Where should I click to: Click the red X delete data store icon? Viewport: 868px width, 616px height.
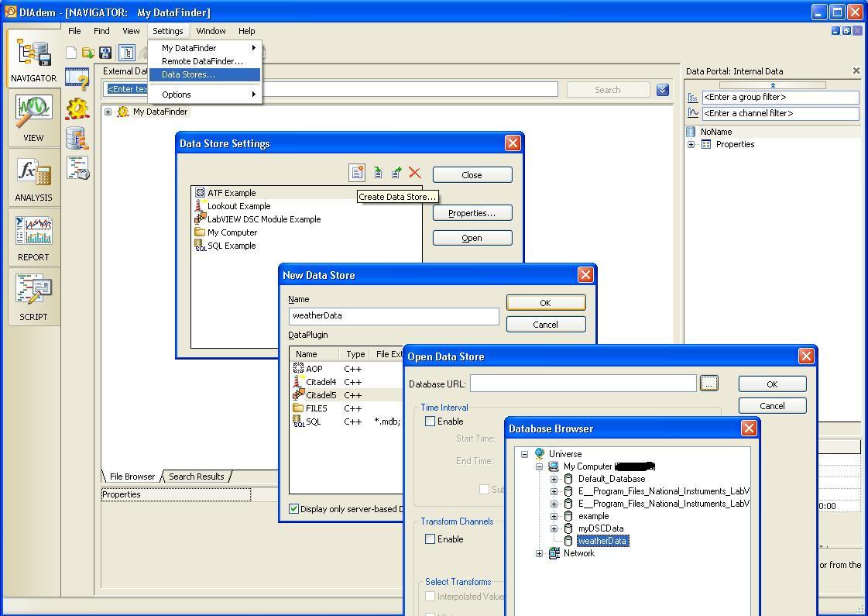pos(414,173)
